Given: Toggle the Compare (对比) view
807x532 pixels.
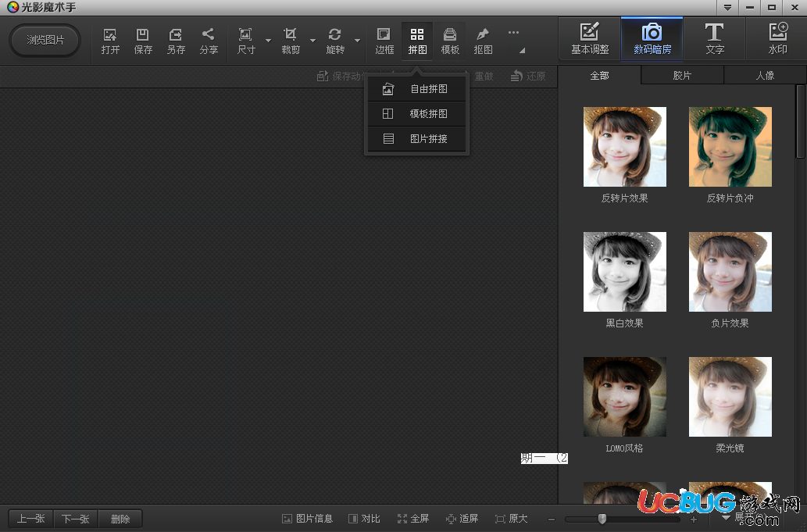Looking at the screenshot, I should coord(364,519).
